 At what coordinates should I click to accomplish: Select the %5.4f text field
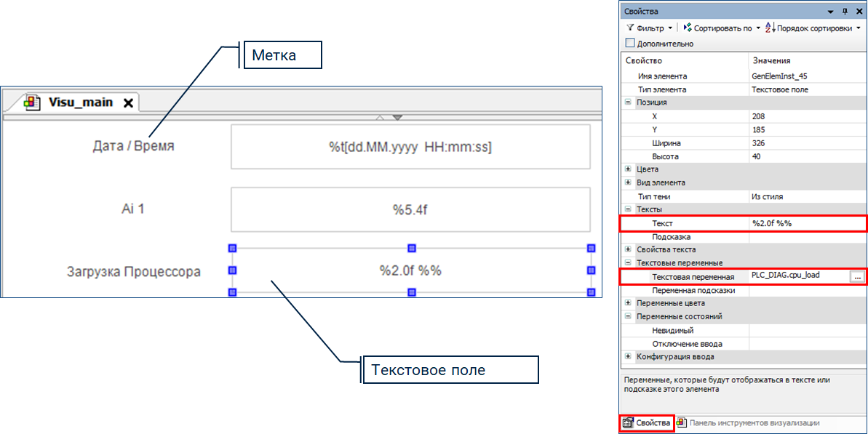(x=410, y=210)
